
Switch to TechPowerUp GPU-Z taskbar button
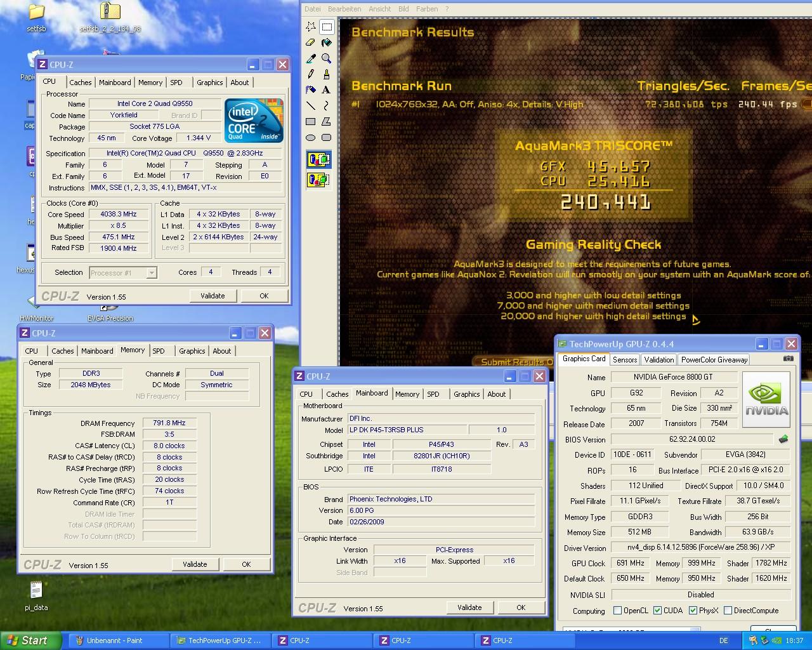coord(221,640)
